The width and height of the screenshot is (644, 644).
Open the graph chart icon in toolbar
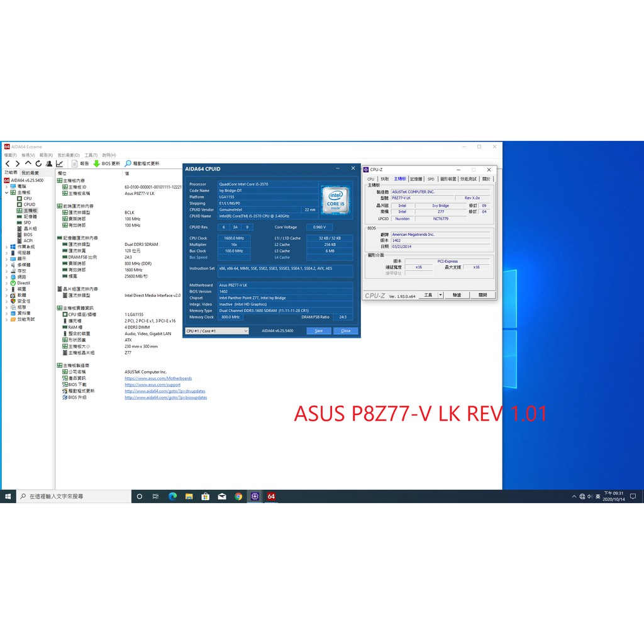60,164
